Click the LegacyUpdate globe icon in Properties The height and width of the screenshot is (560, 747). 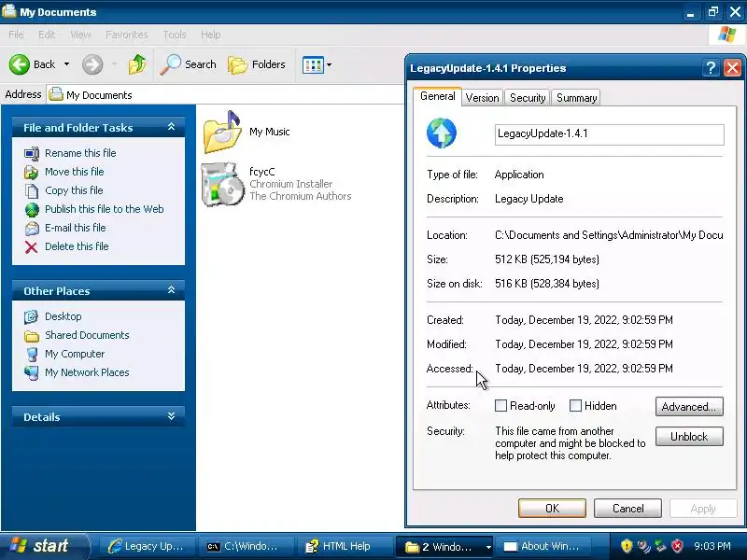[442, 133]
